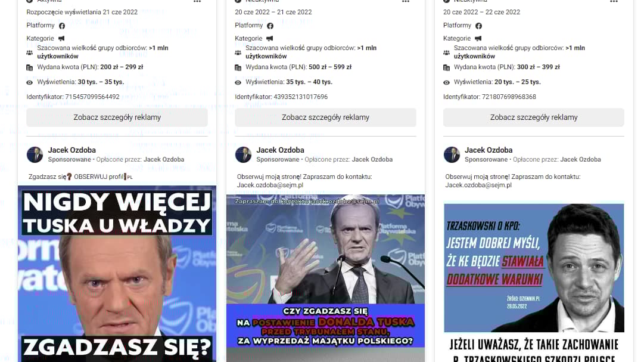This screenshot has height=362, width=644.
Task: Click the eye icon beside 30 tys. – 35 tys.
Action: point(30,82)
